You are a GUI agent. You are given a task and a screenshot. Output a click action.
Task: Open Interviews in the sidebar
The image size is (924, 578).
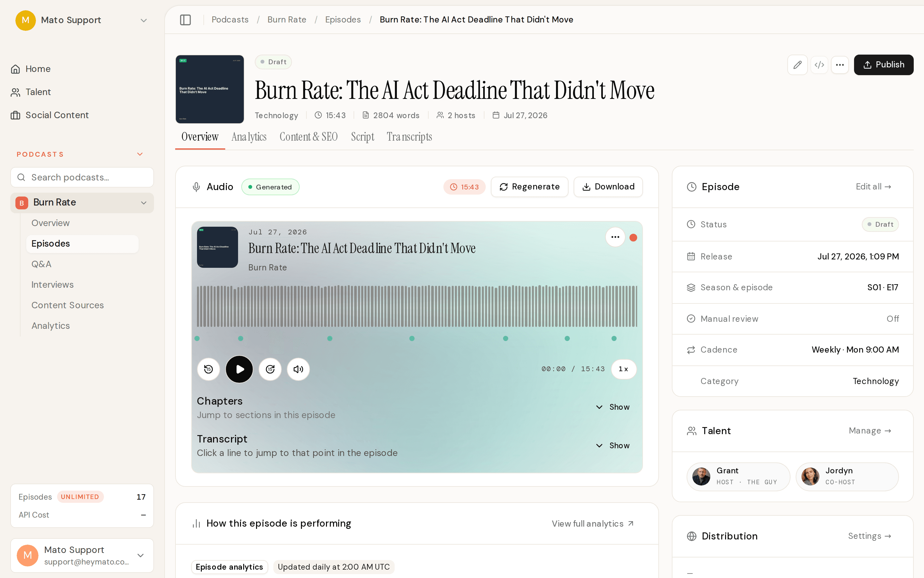(52, 285)
